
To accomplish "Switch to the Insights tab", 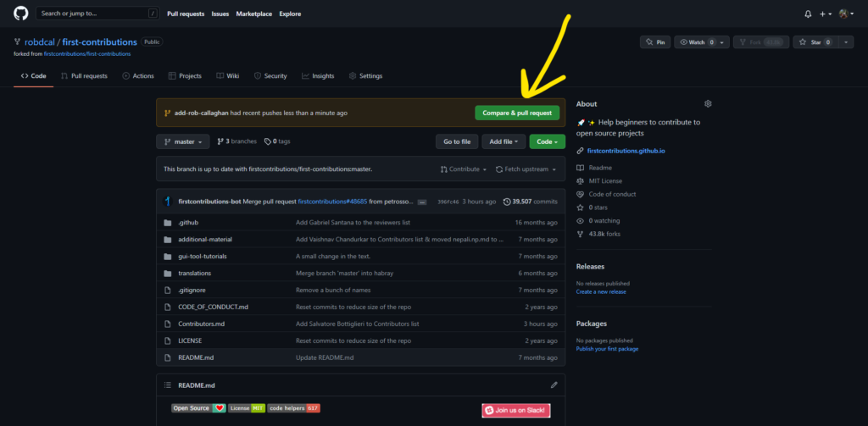I will [319, 75].
